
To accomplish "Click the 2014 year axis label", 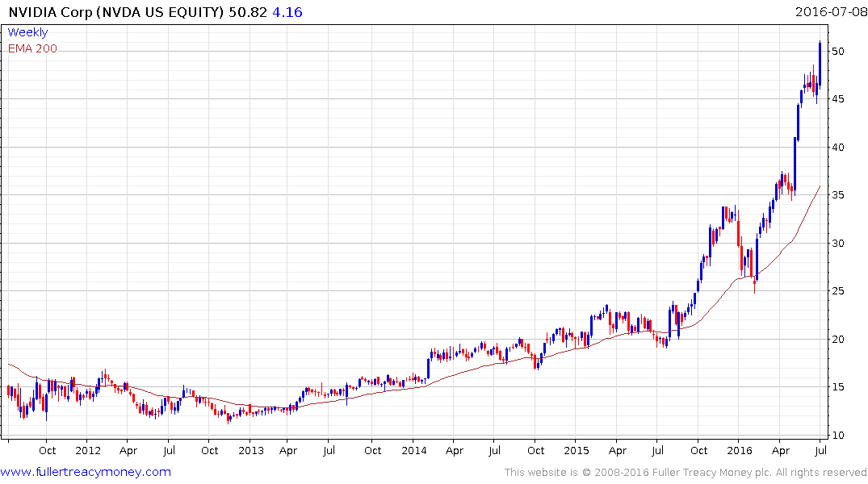I will click(414, 450).
